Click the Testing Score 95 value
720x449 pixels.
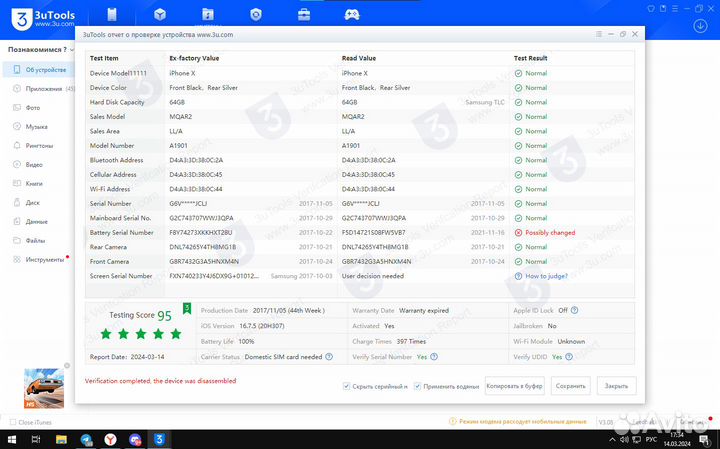coord(164,316)
